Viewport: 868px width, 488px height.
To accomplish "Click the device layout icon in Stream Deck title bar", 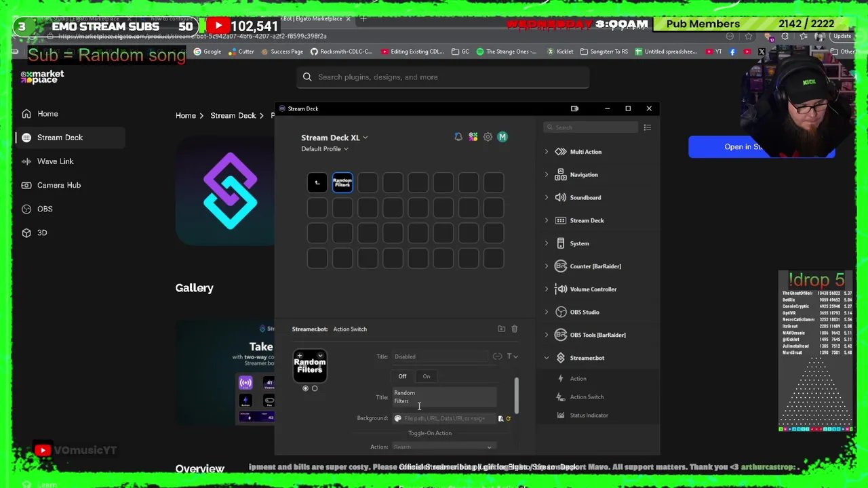I will [x=574, y=108].
